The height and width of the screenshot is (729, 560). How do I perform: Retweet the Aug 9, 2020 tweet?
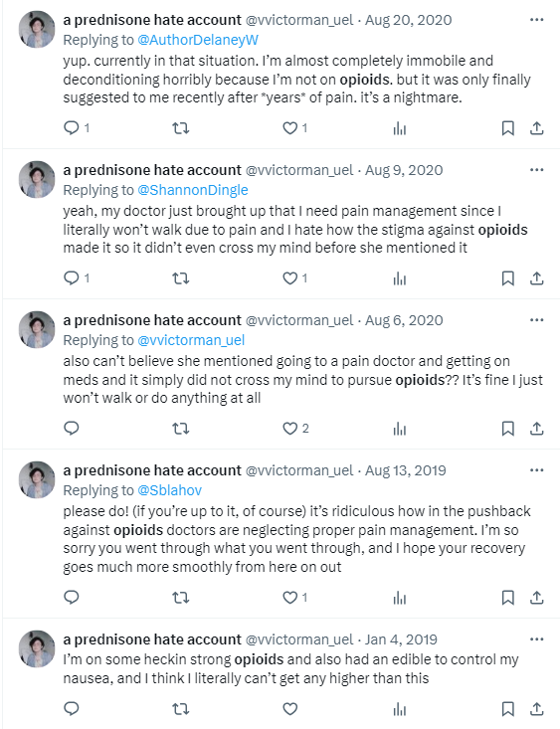[180, 278]
